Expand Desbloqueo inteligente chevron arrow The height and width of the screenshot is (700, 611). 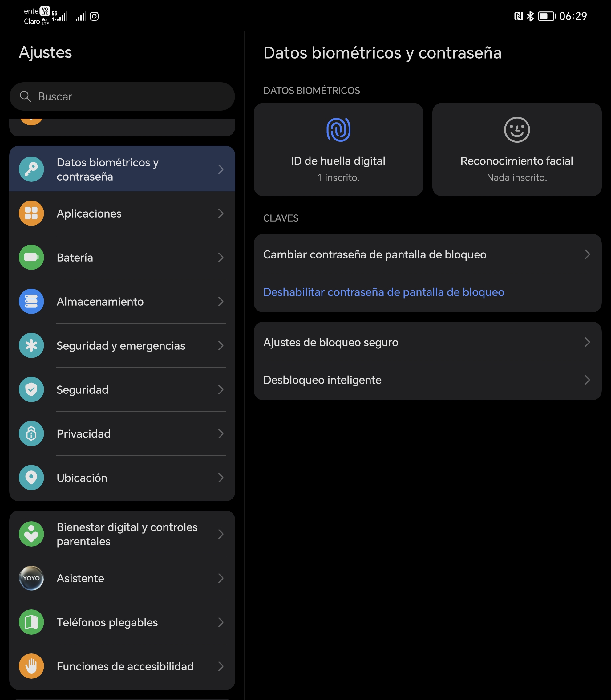[587, 380]
